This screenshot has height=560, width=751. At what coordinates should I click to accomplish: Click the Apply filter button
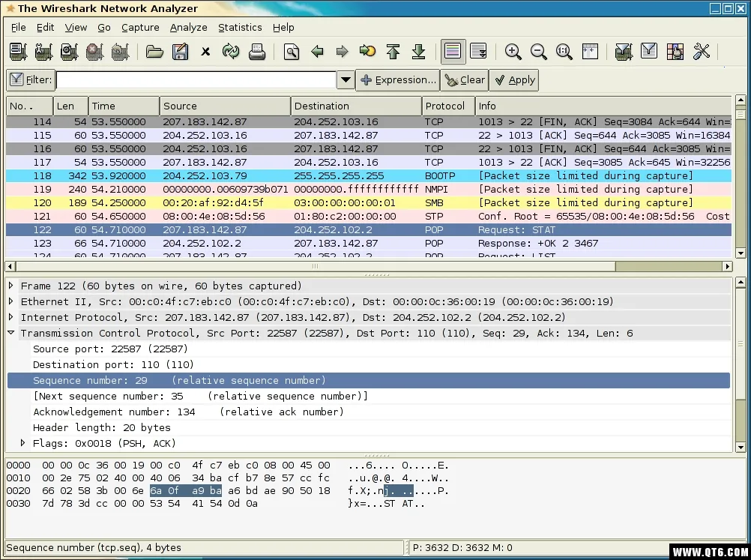point(513,79)
